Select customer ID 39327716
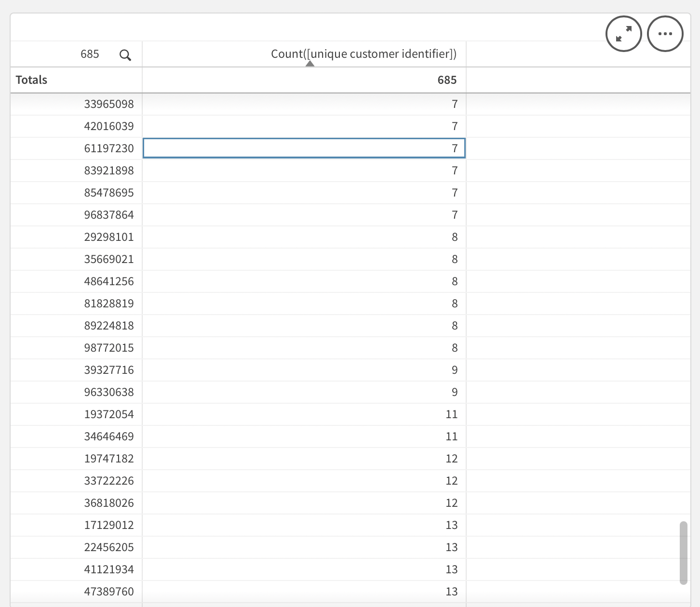Screen dimensions: 700x607 click(109, 370)
